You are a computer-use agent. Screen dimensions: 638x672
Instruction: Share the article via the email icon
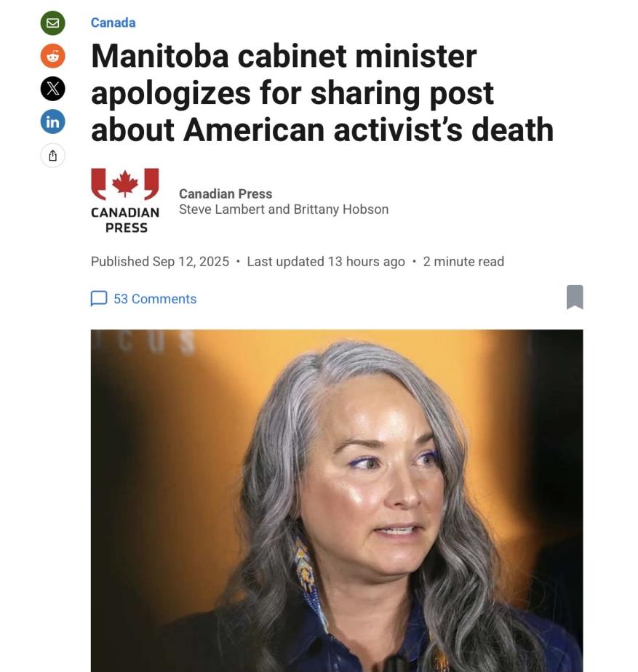tap(52, 23)
